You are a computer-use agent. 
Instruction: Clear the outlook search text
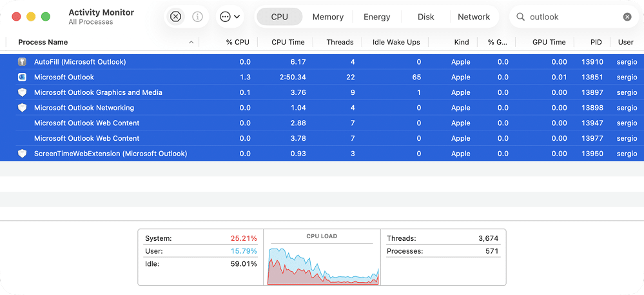pos(627,17)
